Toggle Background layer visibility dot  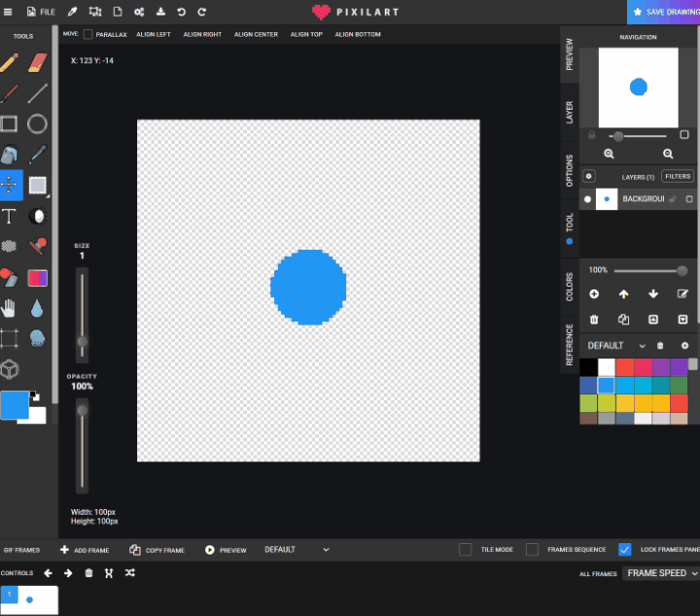587,199
